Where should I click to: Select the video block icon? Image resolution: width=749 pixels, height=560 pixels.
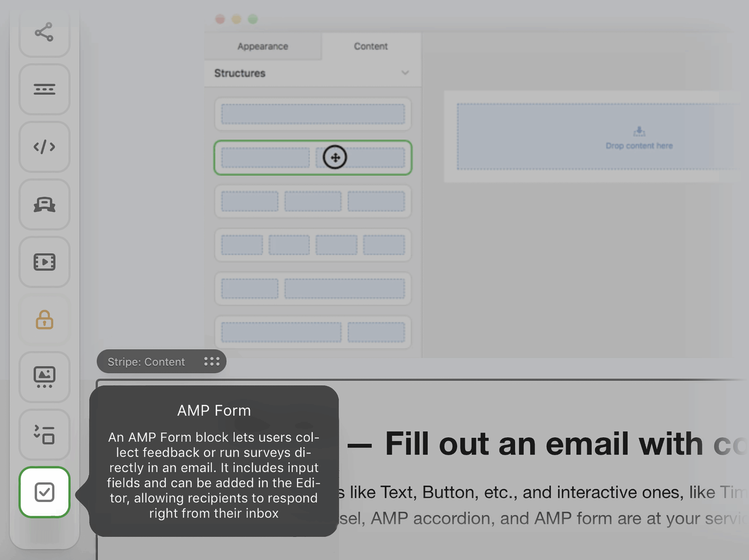44,262
